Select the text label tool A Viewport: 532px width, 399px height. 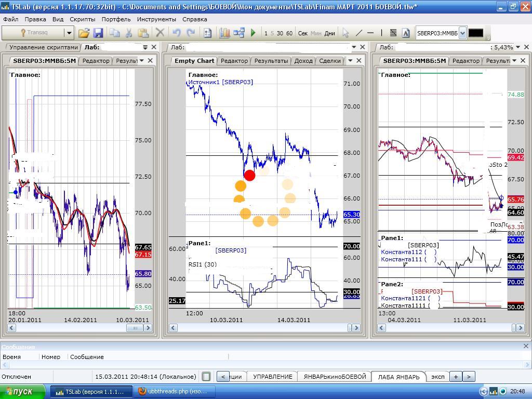[406, 33]
